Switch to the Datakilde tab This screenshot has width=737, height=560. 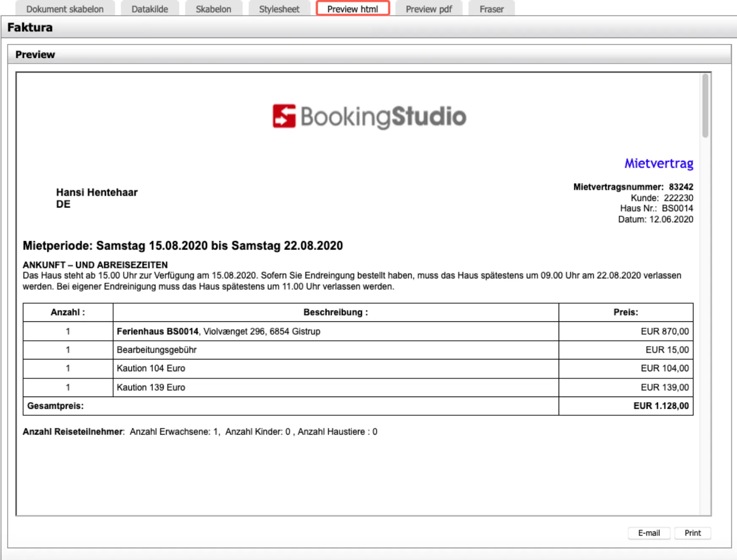150,9
